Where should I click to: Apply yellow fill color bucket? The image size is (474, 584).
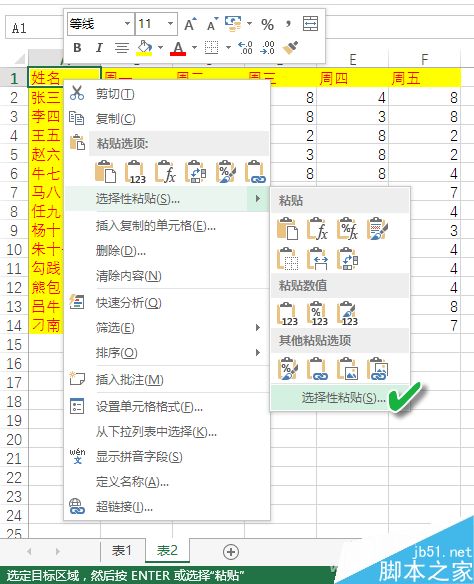pos(144,48)
